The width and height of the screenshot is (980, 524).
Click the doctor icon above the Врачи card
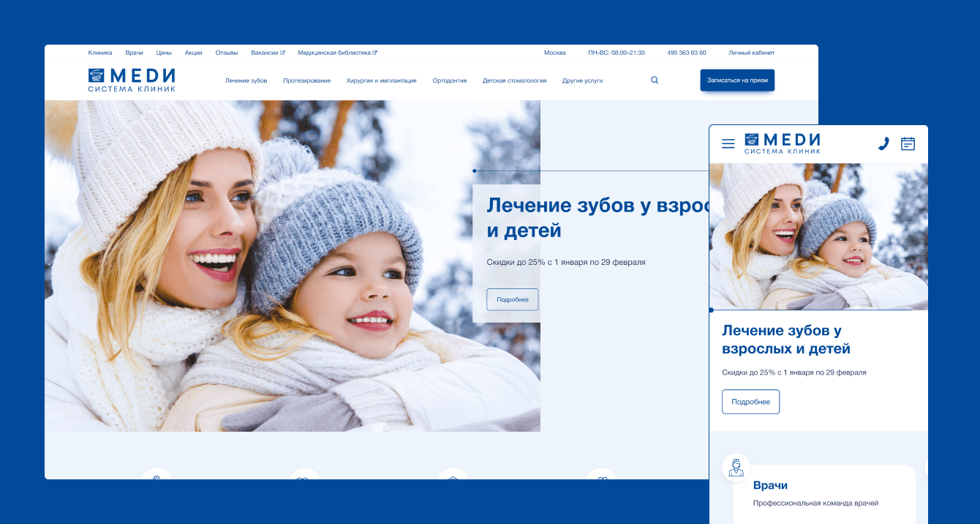(736, 468)
